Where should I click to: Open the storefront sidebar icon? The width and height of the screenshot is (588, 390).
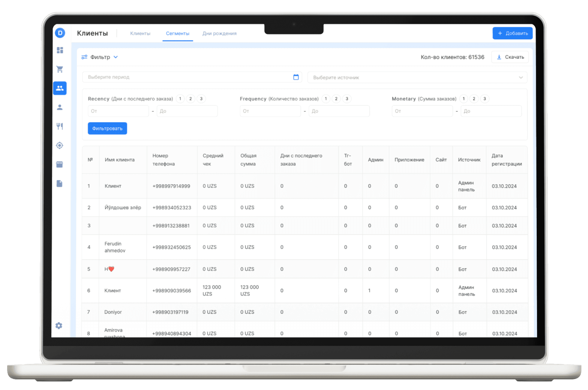click(x=60, y=164)
